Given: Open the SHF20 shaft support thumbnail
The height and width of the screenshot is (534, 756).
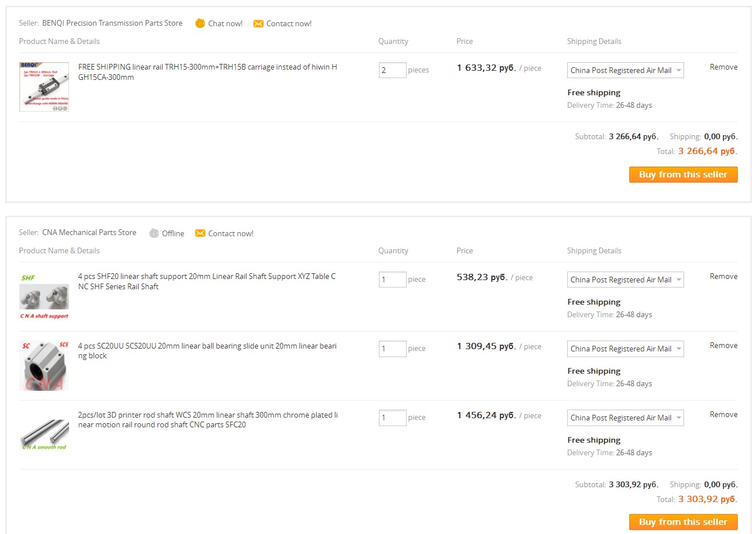Looking at the screenshot, I should (44, 296).
